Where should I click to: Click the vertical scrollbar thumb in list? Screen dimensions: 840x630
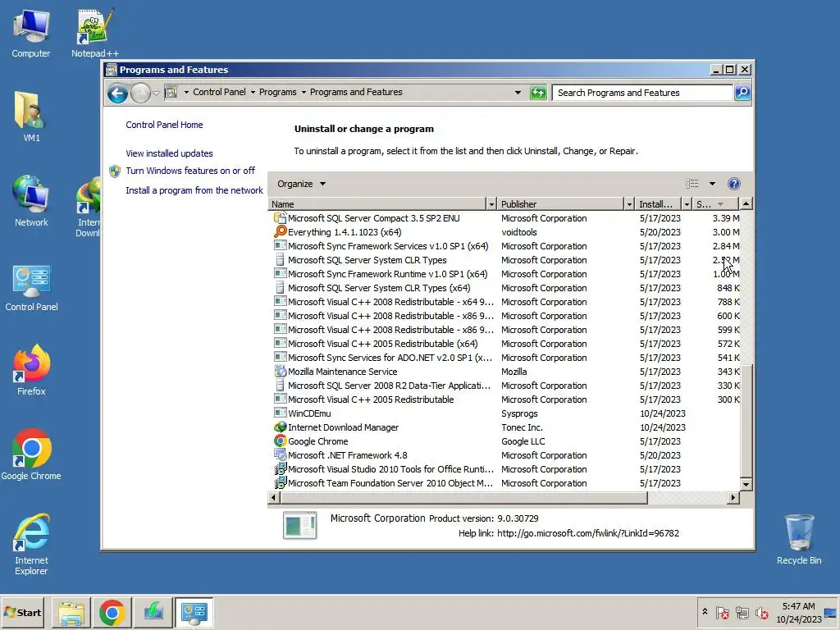pos(746,421)
